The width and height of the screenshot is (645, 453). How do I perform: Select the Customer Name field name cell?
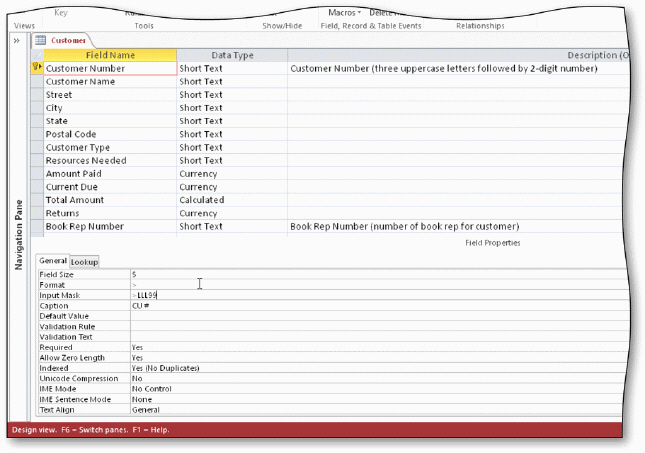[x=110, y=81]
